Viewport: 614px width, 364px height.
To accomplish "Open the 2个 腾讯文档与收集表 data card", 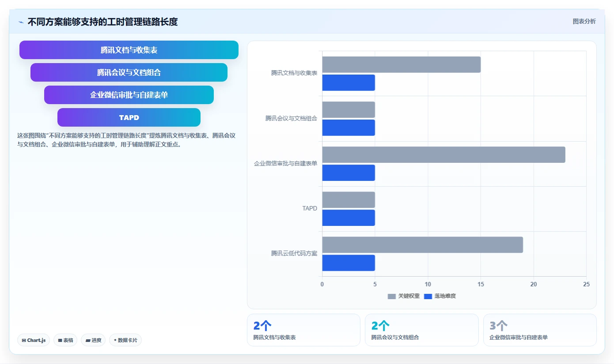I will click(x=303, y=330).
